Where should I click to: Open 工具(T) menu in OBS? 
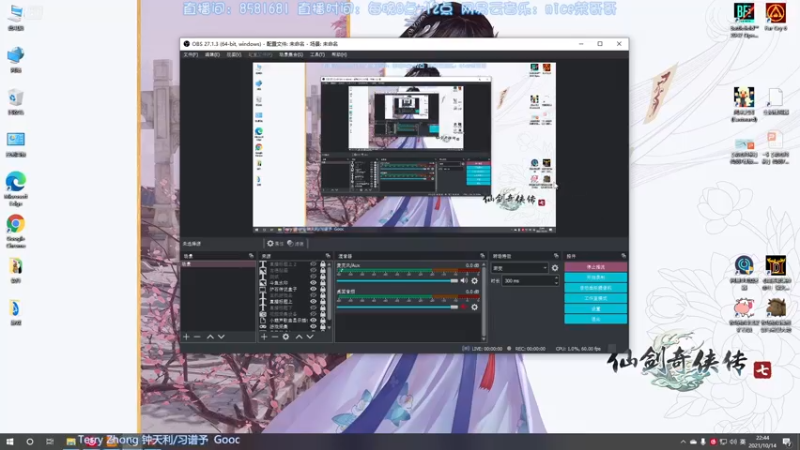(x=317, y=55)
